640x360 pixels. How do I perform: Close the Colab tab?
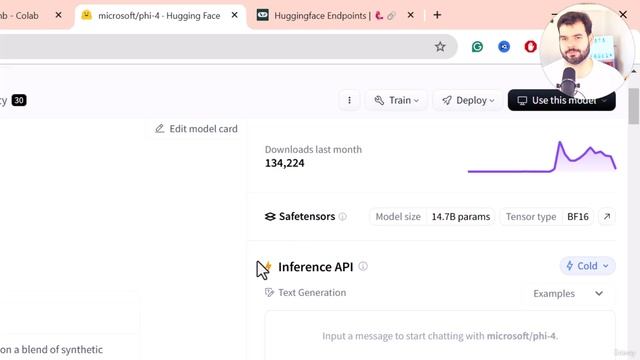[58, 15]
